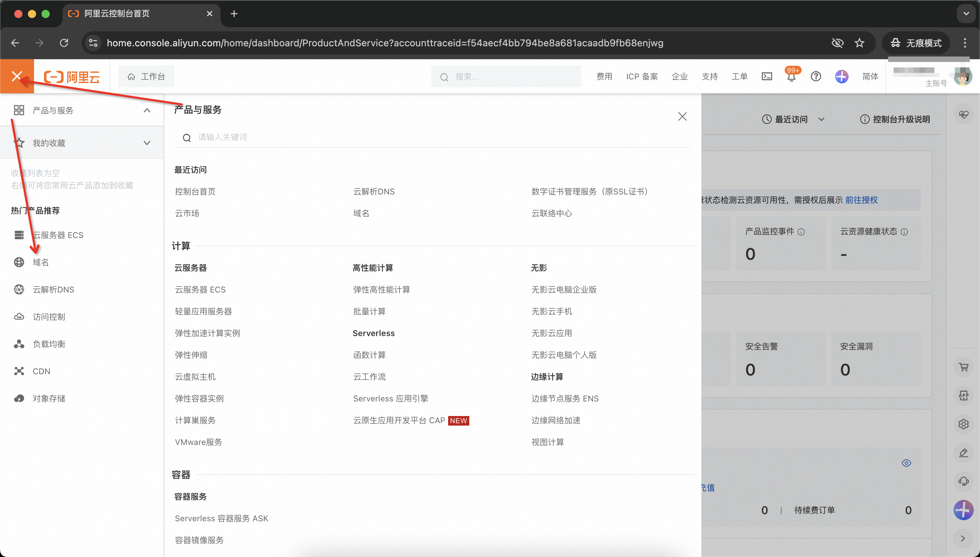980x557 pixels.
Task: Open the Cloud Shell terminal icon
Action: [x=767, y=77]
